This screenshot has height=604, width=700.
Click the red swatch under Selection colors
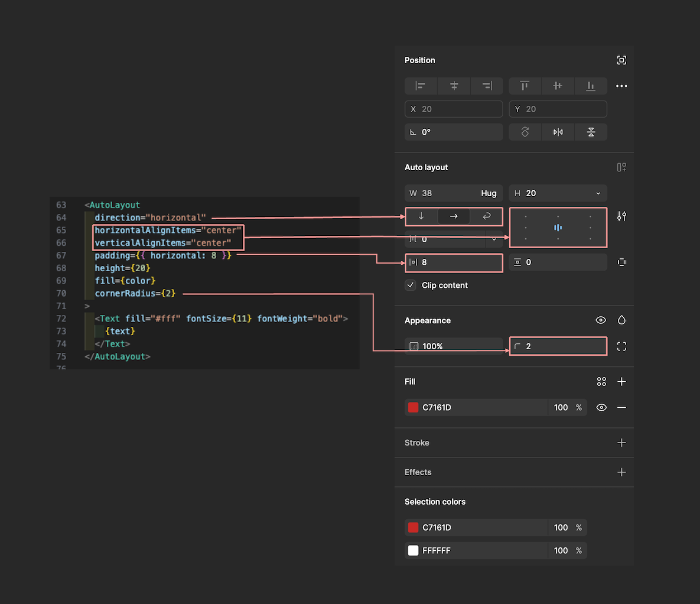pyautogui.click(x=414, y=528)
